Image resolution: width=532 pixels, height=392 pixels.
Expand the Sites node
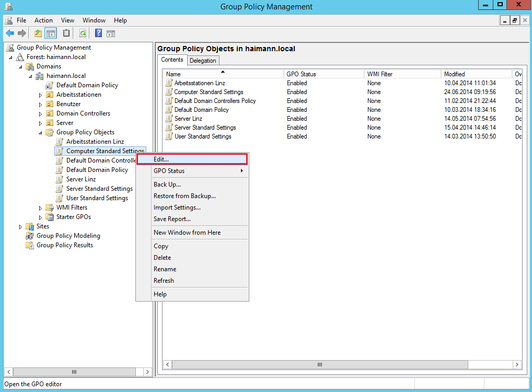[x=20, y=226]
